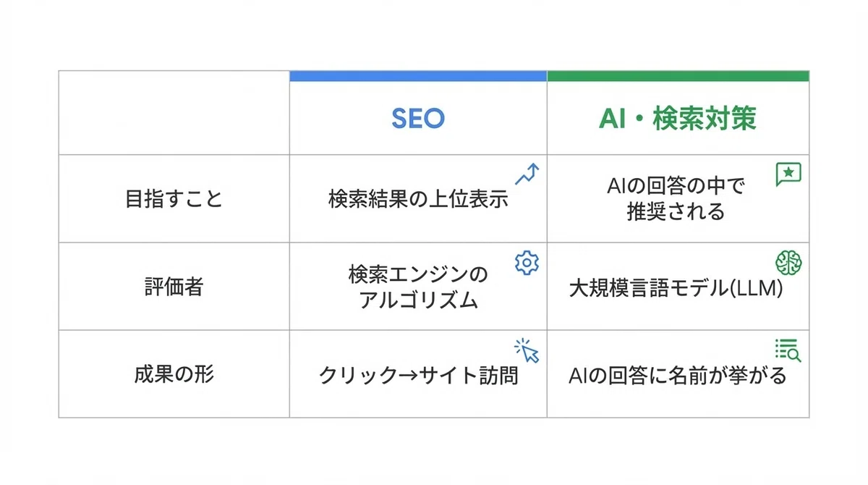Click the green brain icon
The height and width of the screenshot is (485, 868).
(788, 263)
